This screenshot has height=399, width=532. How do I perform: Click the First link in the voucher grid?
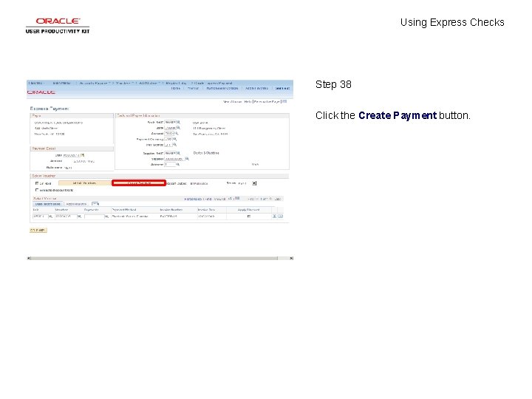[x=251, y=199]
